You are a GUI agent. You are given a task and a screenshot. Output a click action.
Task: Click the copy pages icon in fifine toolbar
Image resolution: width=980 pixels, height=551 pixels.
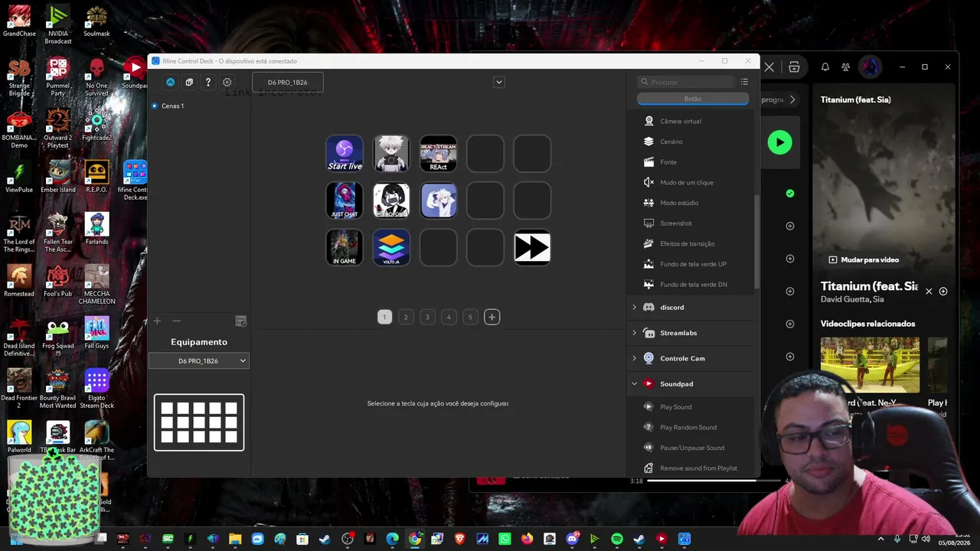coord(189,82)
